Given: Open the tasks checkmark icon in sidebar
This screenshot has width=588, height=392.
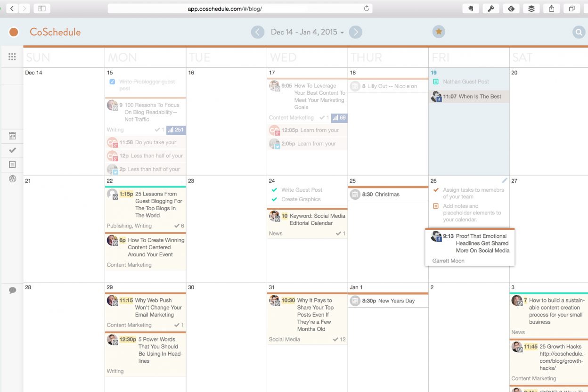Looking at the screenshot, I should click(x=12, y=150).
